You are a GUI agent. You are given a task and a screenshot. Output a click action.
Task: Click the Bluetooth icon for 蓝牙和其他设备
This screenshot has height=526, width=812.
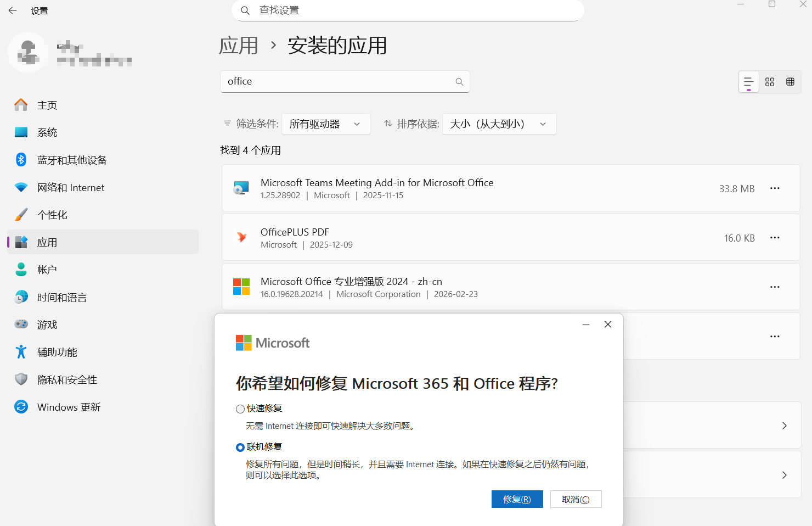[x=21, y=160]
